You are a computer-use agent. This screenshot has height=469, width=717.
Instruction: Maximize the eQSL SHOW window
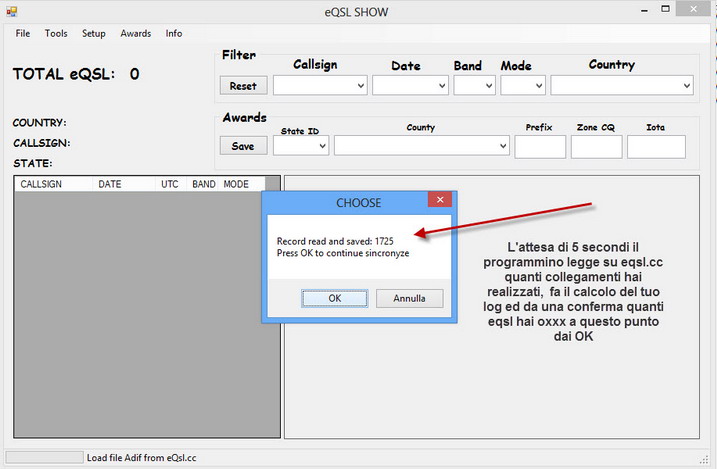click(665, 9)
